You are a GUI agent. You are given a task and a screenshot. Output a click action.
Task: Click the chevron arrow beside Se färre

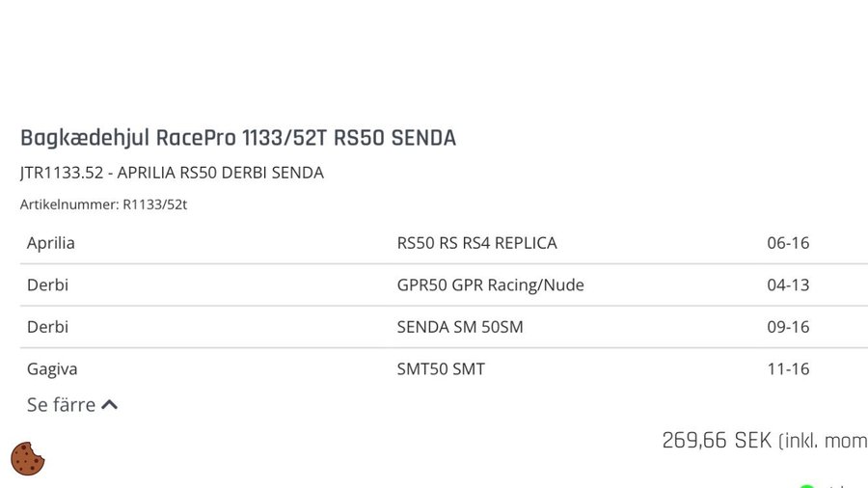(x=110, y=405)
